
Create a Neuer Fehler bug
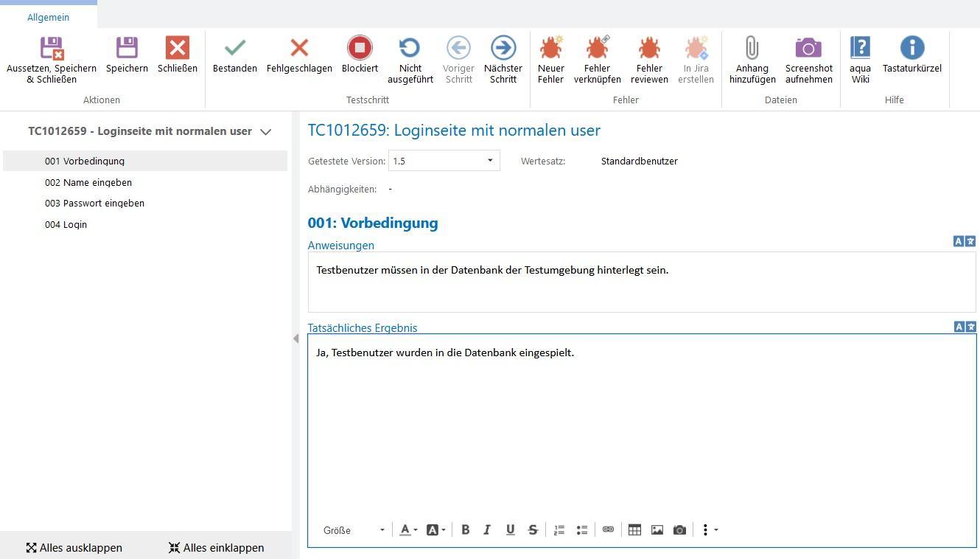click(550, 59)
